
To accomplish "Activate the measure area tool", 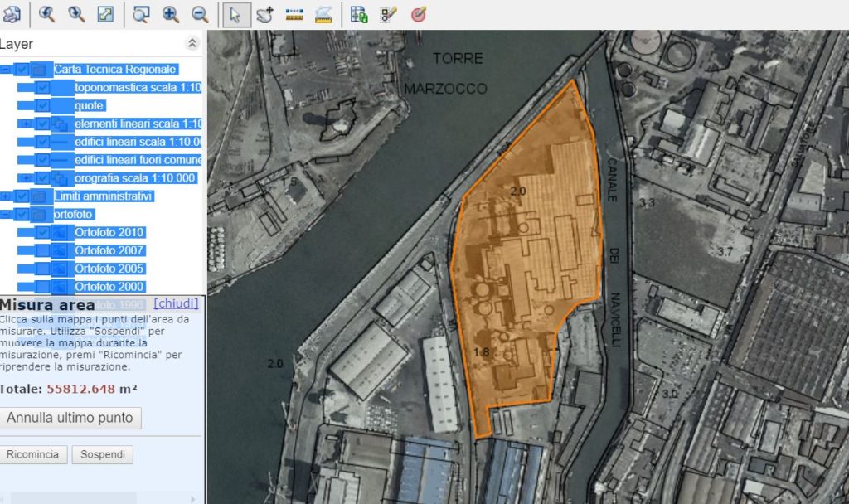I will pyautogui.click(x=323, y=14).
